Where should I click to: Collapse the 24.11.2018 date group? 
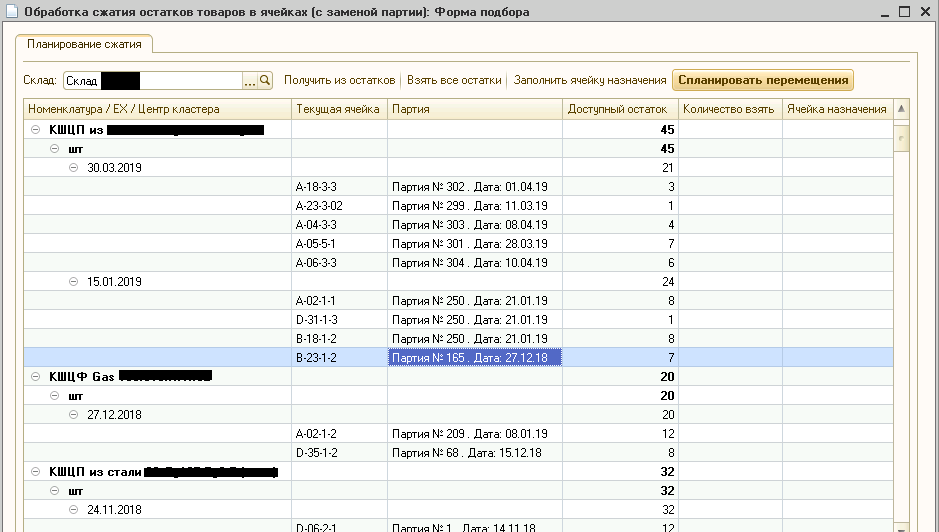(x=73, y=510)
